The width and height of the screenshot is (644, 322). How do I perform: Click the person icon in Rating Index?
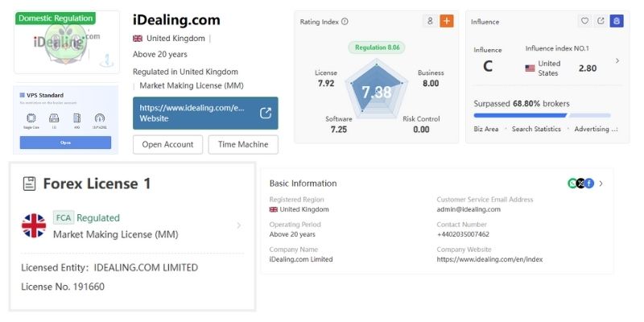coord(431,22)
